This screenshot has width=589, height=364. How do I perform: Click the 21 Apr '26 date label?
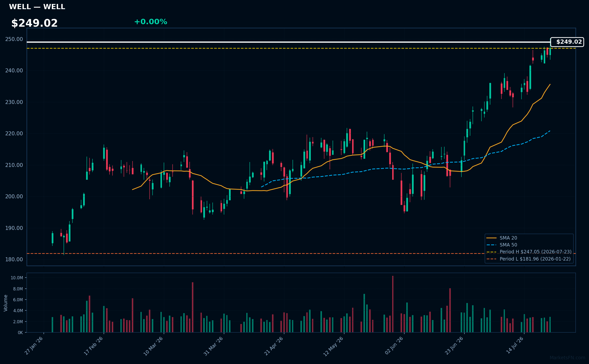point(274,346)
